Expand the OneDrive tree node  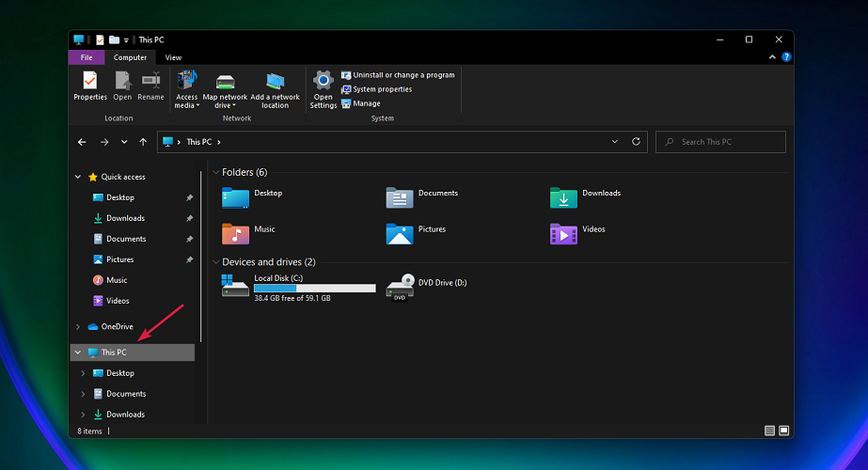[78, 327]
